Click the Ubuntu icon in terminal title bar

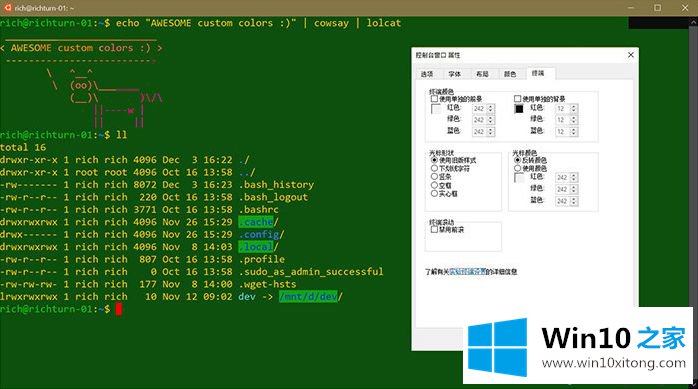[x=7, y=8]
